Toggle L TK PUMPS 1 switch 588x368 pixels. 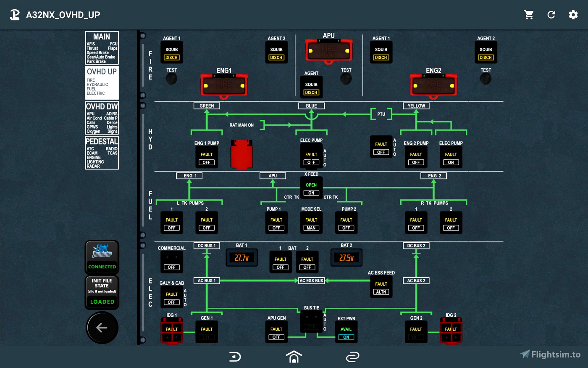pyautogui.click(x=171, y=223)
